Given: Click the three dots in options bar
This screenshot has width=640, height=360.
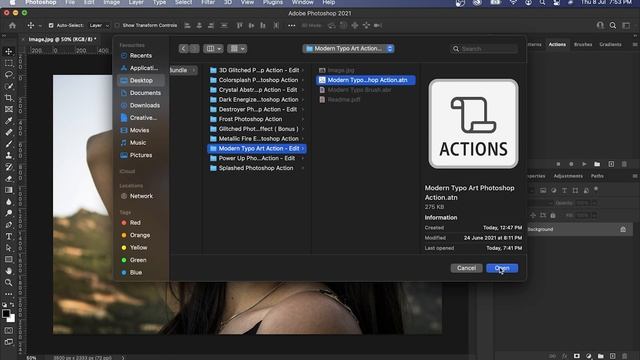Looking at the screenshot, I should (x=291, y=25).
